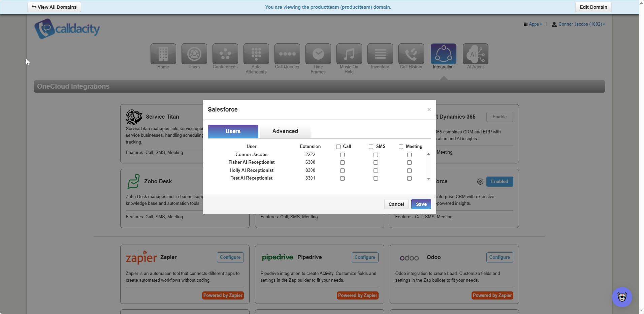Check the Call header select-all checkbox
Viewport: 644px width, 314px height.
(338, 147)
